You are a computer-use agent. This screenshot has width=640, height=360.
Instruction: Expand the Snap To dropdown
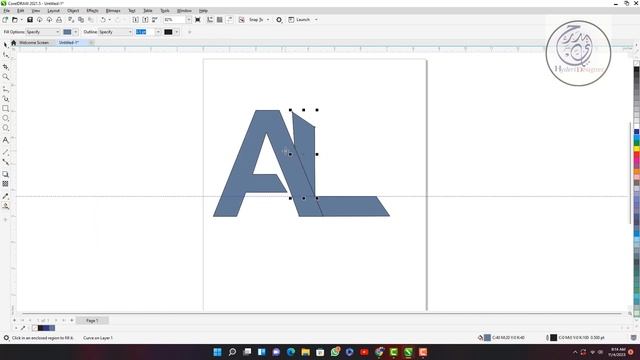[268, 20]
